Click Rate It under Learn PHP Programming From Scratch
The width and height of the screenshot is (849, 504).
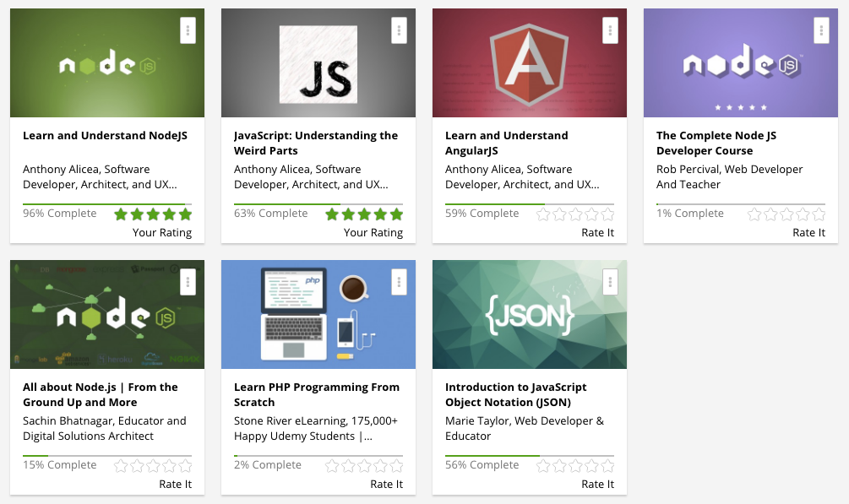click(386, 484)
